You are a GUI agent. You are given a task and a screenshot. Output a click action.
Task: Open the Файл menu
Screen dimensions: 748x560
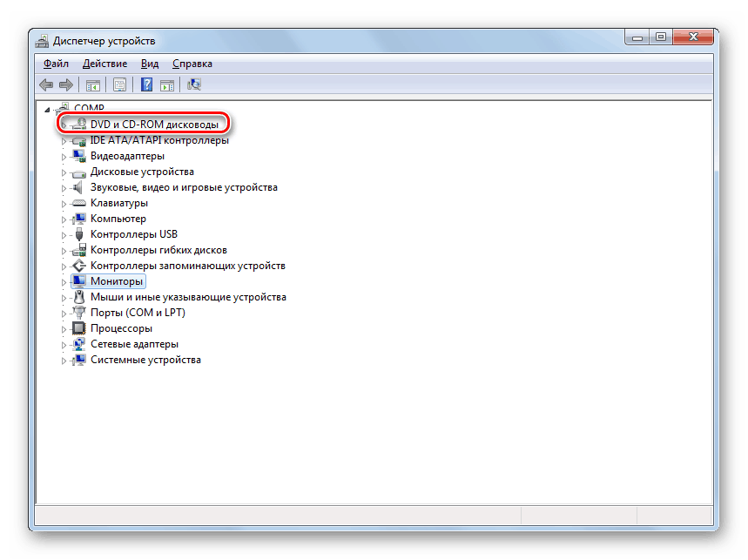tap(57, 64)
